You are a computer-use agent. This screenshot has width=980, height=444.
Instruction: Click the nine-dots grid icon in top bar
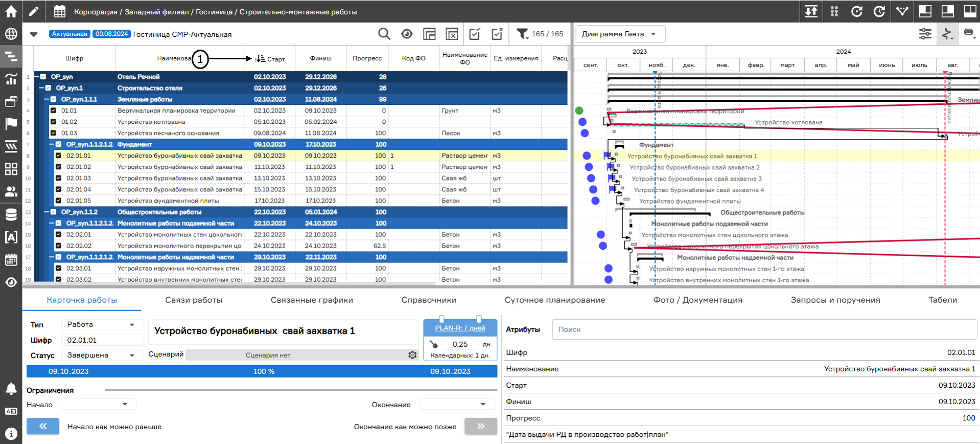click(x=834, y=11)
